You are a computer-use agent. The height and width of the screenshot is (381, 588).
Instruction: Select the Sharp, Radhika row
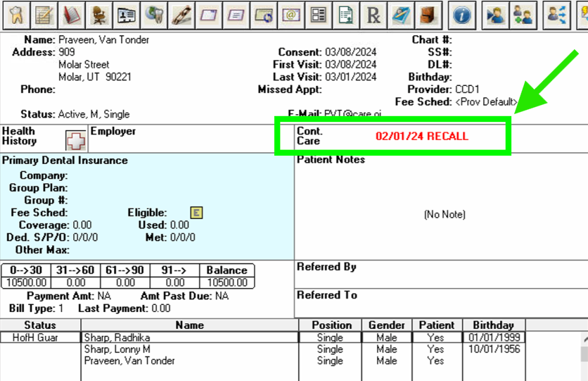click(x=262, y=337)
